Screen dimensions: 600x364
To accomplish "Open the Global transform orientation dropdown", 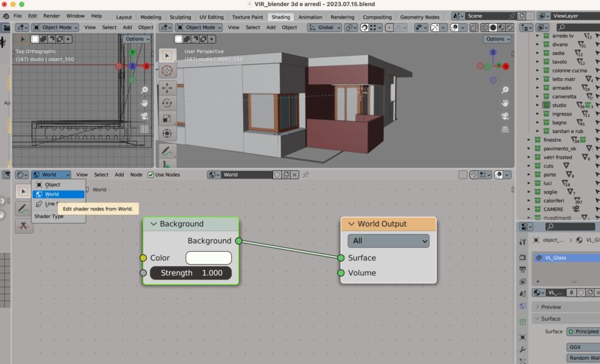I will pos(326,27).
